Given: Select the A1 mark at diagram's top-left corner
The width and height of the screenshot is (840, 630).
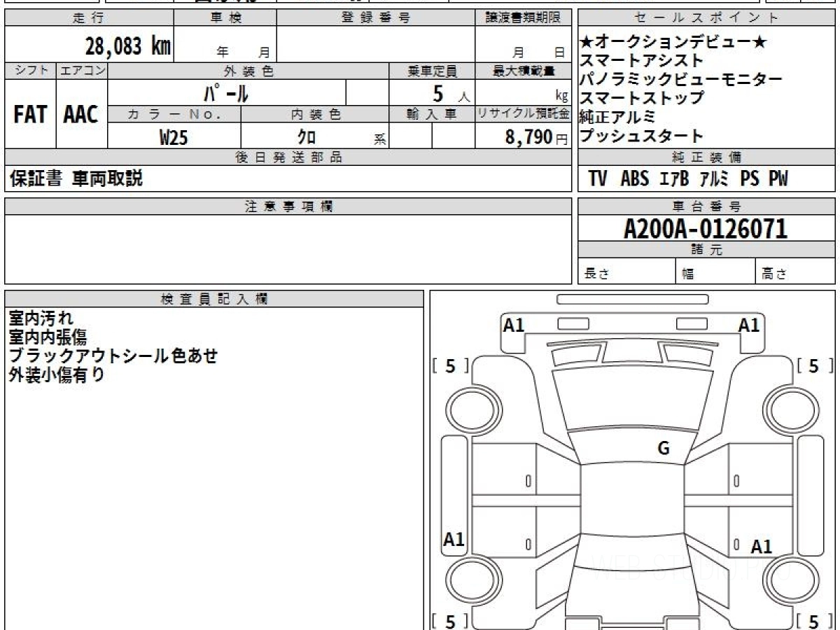Looking at the screenshot, I should [514, 325].
